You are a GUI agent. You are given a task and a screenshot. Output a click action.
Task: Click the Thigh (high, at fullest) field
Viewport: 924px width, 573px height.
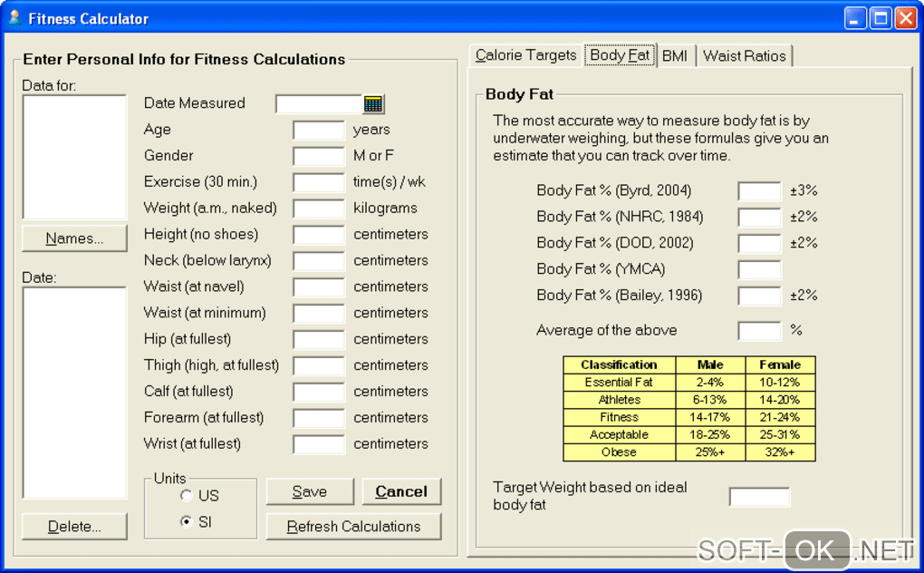319,365
